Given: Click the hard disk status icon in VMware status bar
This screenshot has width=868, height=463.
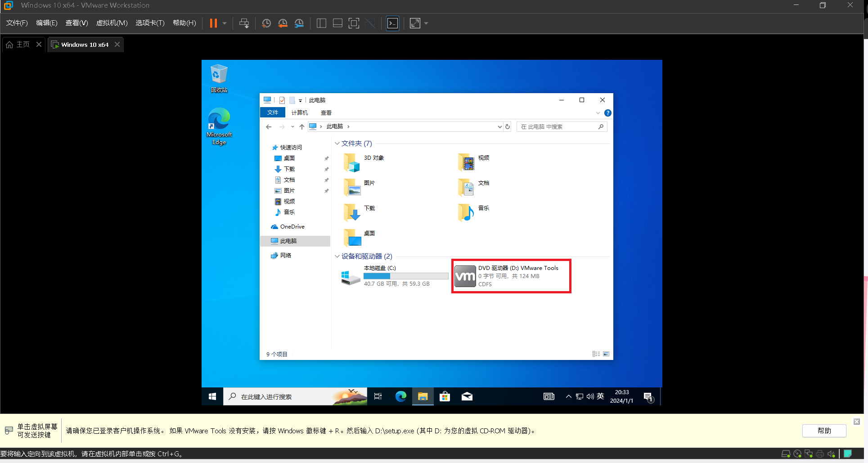Looking at the screenshot, I should click(786, 454).
